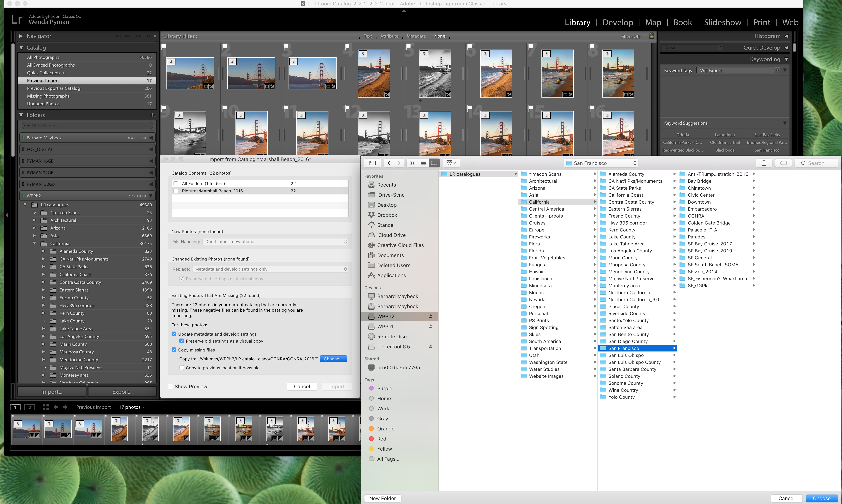Check Copy to previous location option
Screen dimensions: 842x504
(x=182, y=368)
